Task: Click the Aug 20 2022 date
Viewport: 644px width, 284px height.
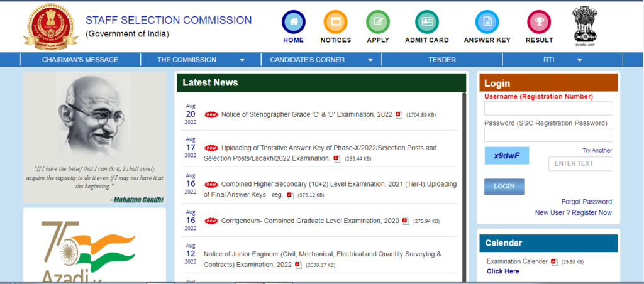Action: pos(191,114)
